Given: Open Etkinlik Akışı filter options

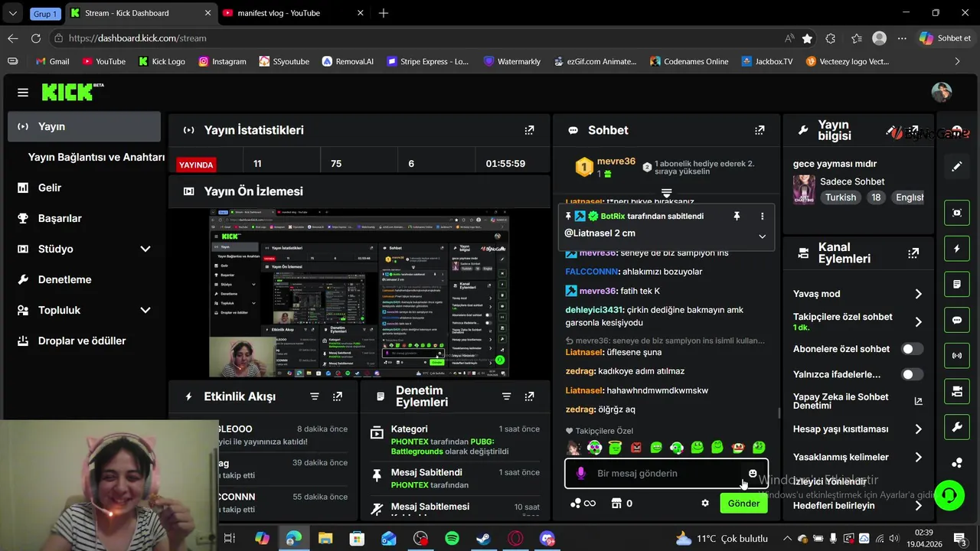Looking at the screenshot, I should [x=315, y=396].
